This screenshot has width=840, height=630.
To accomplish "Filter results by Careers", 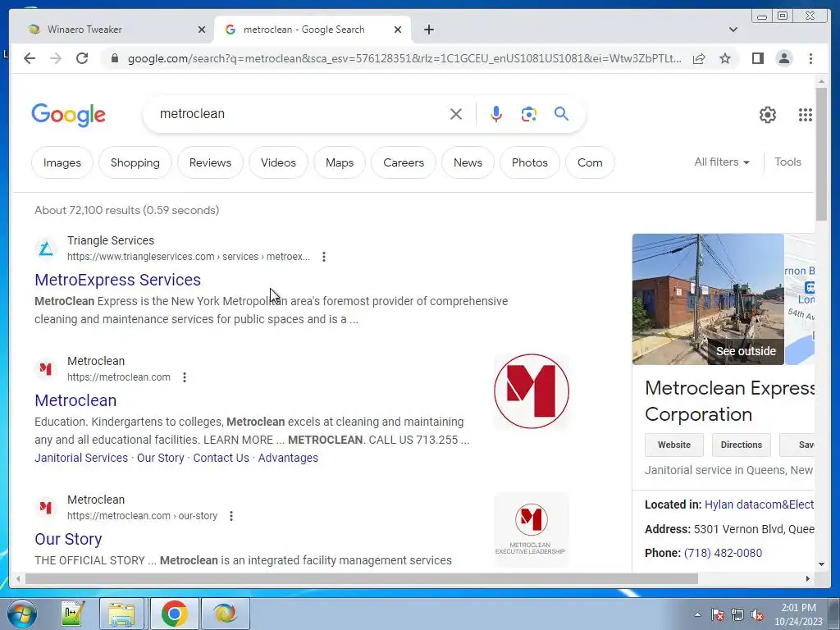I will 404,162.
